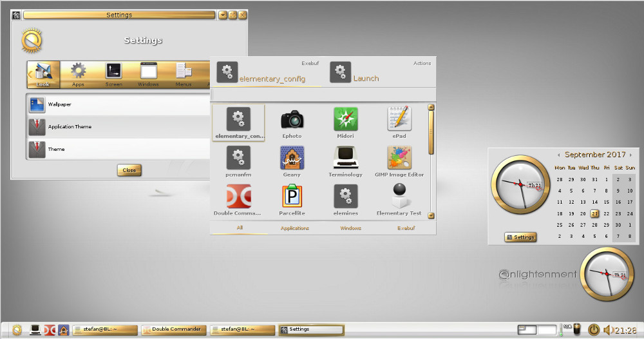Launch Geany from the grid

coord(292,162)
